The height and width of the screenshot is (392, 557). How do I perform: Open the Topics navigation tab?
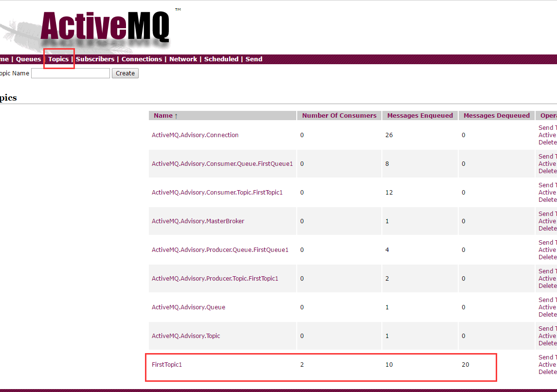[x=58, y=59]
